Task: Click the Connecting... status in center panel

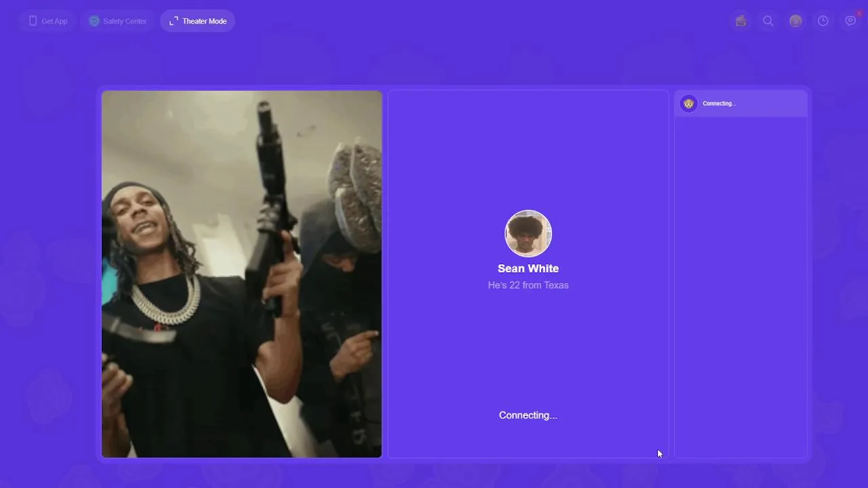Action: coord(528,415)
